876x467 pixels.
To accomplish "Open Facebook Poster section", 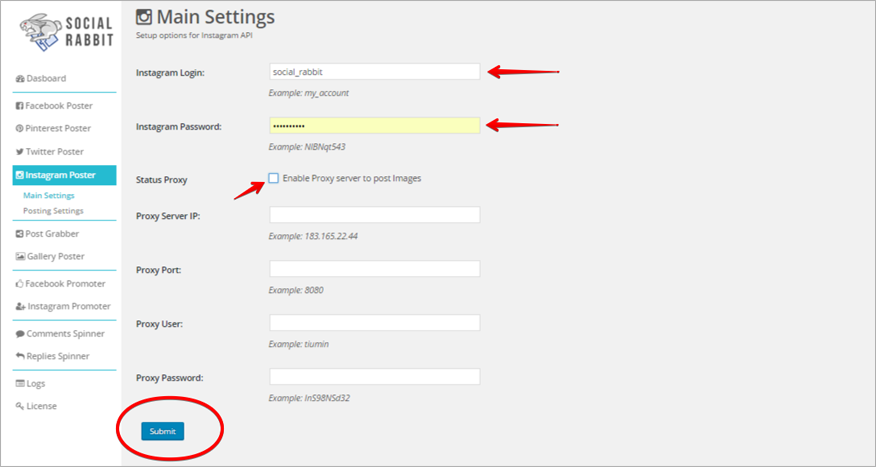I will pyautogui.click(x=59, y=106).
